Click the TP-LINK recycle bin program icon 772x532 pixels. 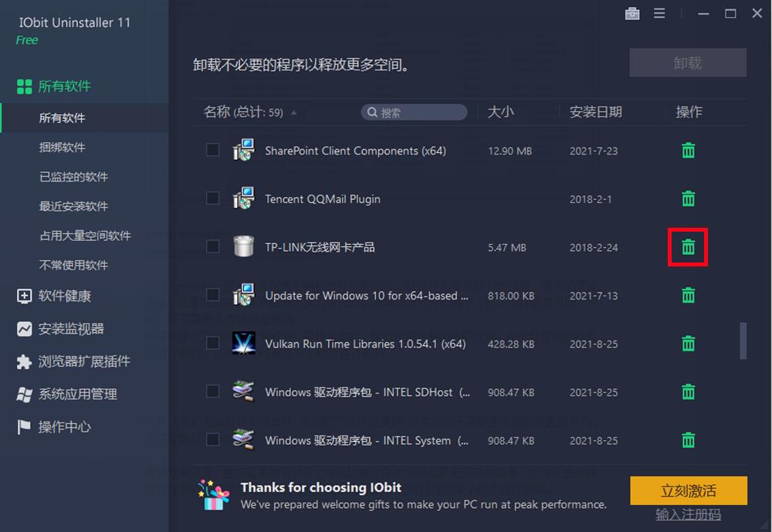[244, 246]
